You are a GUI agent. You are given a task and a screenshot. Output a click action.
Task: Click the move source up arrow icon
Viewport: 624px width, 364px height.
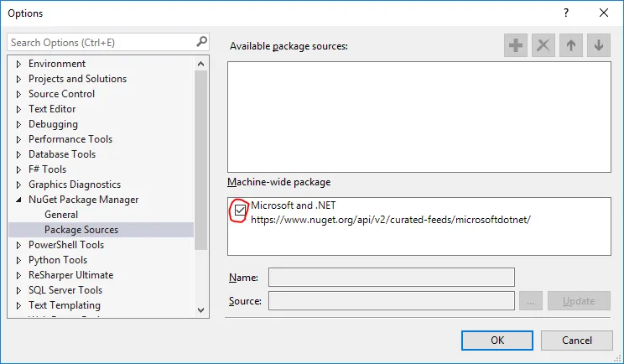pyautogui.click(x=571, y=46)
